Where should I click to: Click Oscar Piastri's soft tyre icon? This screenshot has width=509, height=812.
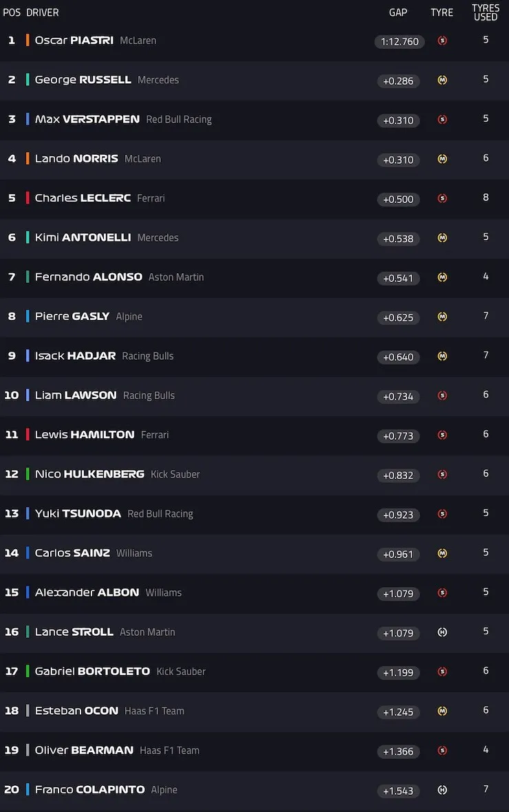coord(442,41)
